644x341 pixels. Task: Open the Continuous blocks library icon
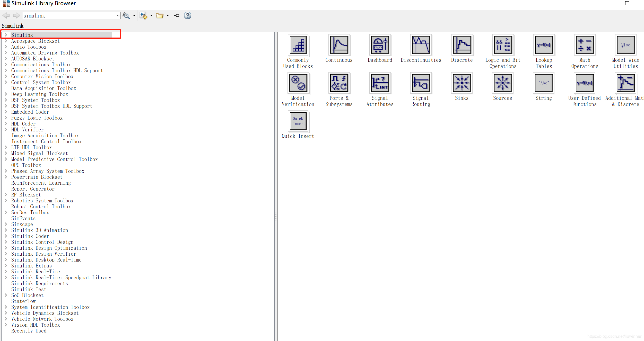[339, 46]
